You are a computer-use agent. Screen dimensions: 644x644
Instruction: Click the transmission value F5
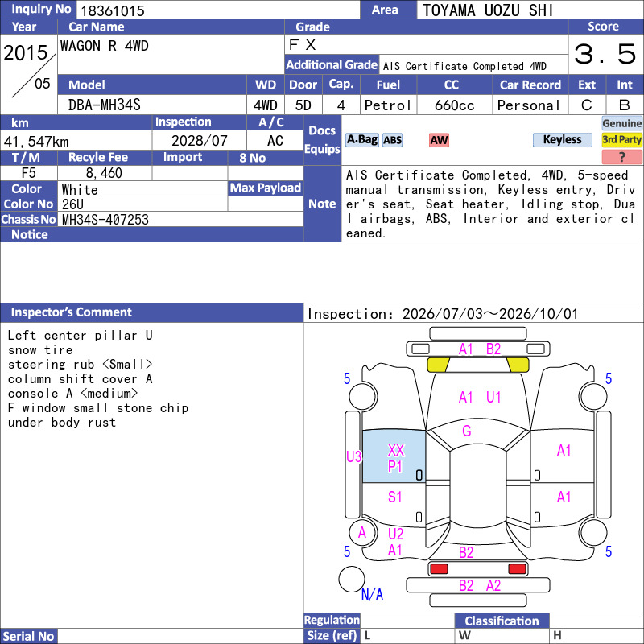tap(29, 173)
